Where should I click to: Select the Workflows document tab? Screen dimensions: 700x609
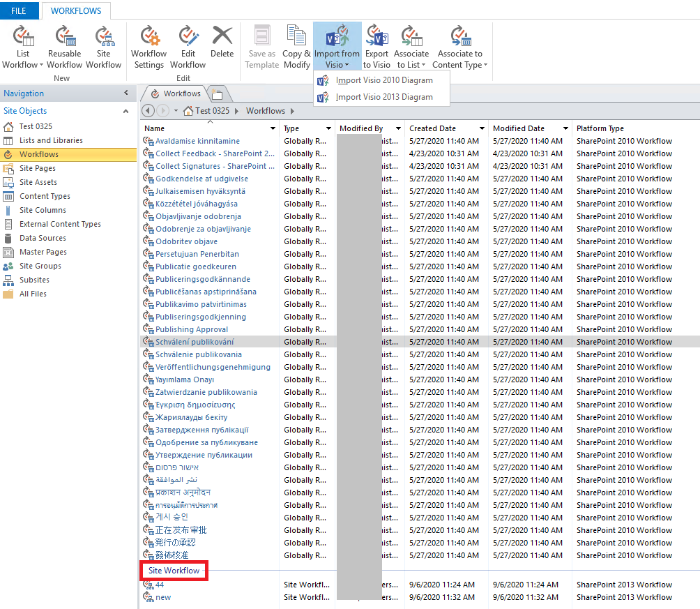click(x=176, y=93)
